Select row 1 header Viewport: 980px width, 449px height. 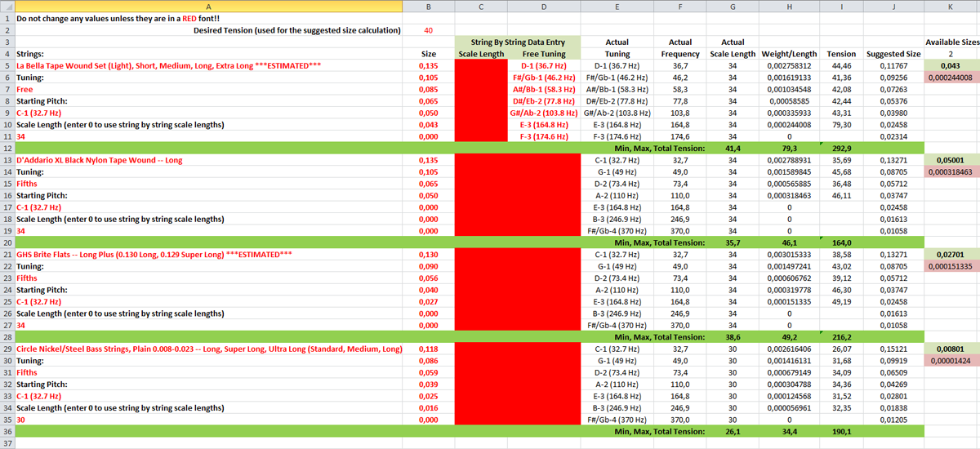point(7,17)
